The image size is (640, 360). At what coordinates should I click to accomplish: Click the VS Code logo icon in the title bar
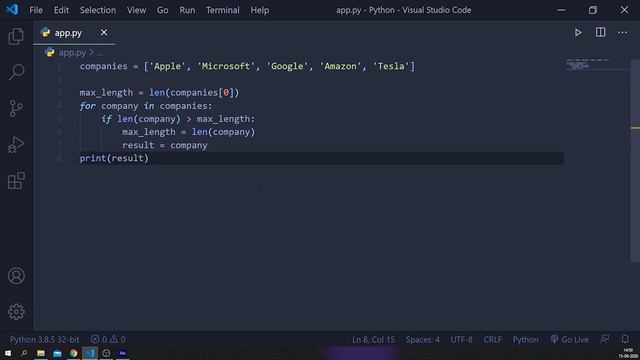pos(12,9)
